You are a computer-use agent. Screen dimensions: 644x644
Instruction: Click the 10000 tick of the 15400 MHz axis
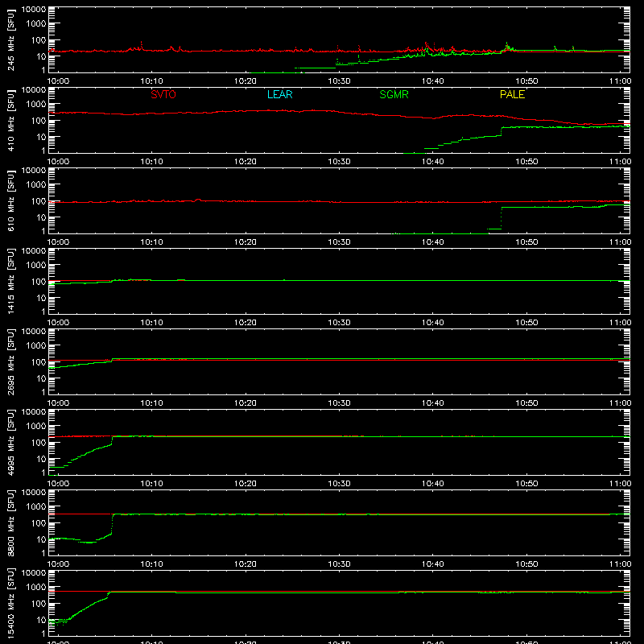click(x=34, y=573)
